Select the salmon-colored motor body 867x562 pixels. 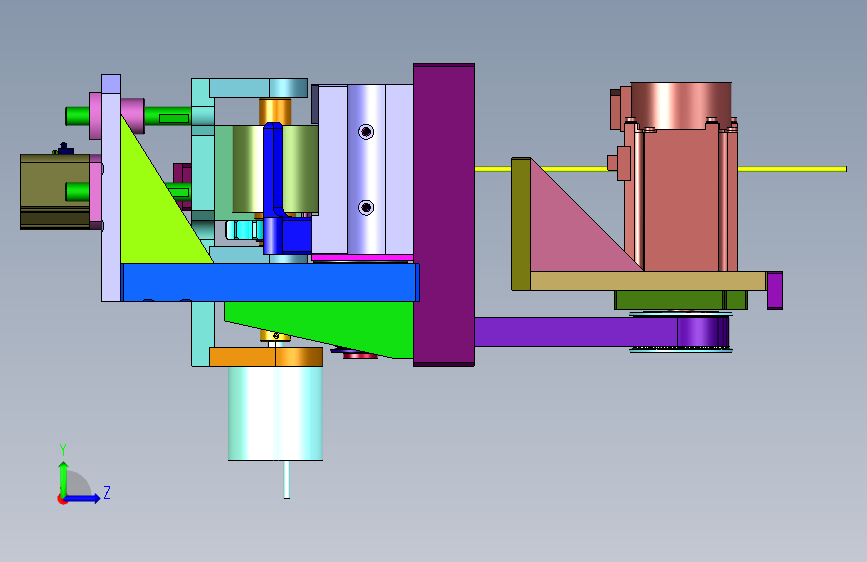(x=681, y=199)
